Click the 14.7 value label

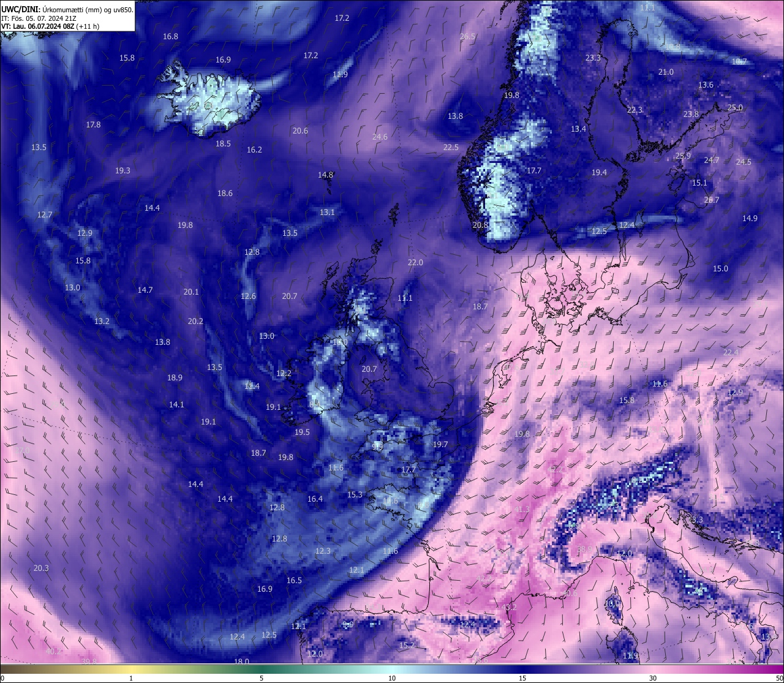click(x=145, y=290)
